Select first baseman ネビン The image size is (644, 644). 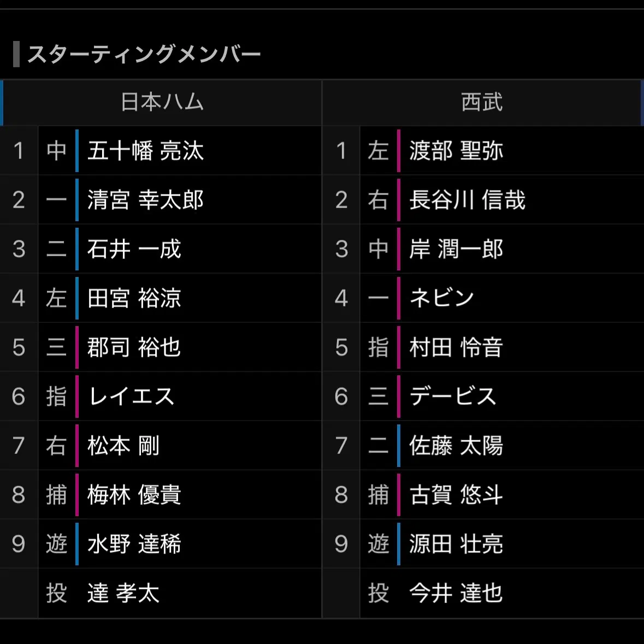click(442, 298)
